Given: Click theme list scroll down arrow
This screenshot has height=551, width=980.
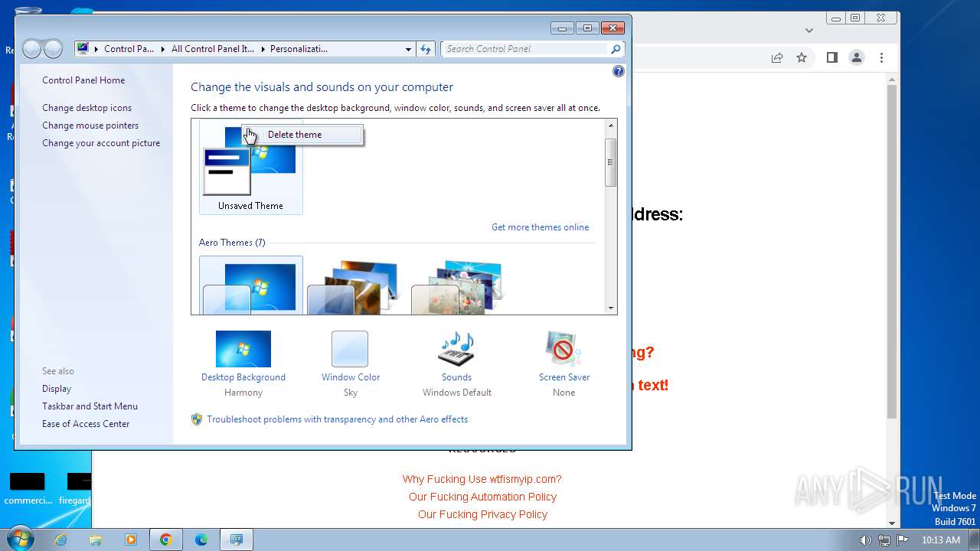Looking at the screenshot, I should (611, 308).
